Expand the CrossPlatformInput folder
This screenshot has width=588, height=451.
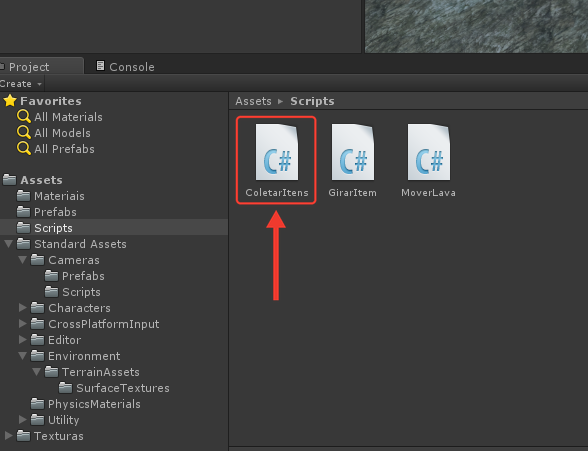pyautogui.click(x=22, y=324)
